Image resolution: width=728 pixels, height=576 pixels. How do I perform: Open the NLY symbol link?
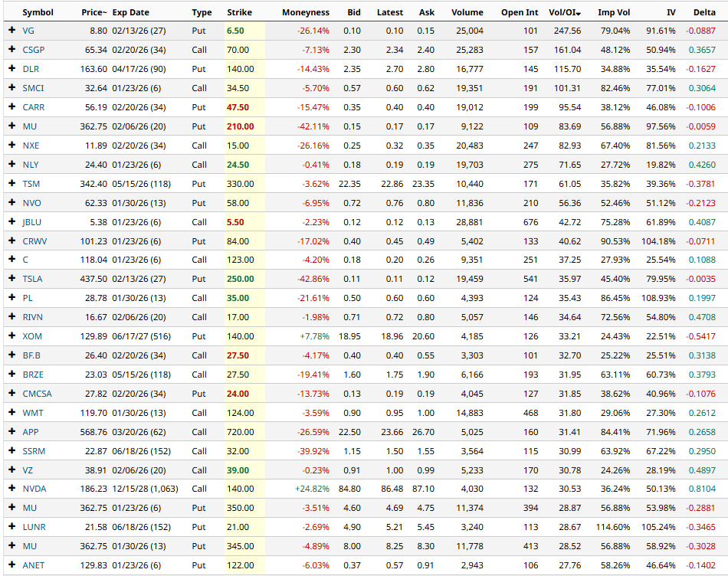coord(31,165)
